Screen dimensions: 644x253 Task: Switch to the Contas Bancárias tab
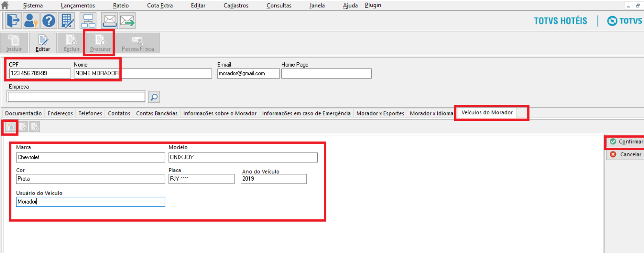point(157,113)
